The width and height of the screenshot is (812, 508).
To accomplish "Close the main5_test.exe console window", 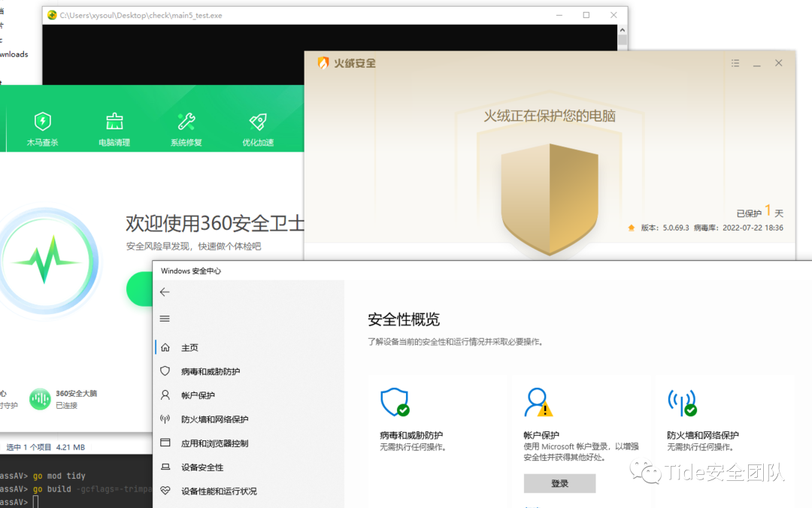I will [614, 15].
